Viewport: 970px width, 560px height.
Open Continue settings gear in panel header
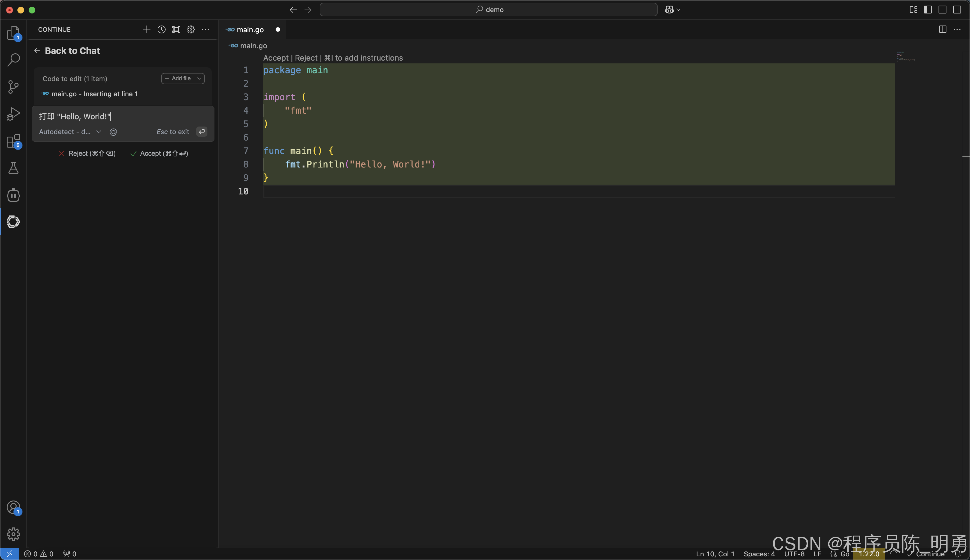tap(191, 30)
